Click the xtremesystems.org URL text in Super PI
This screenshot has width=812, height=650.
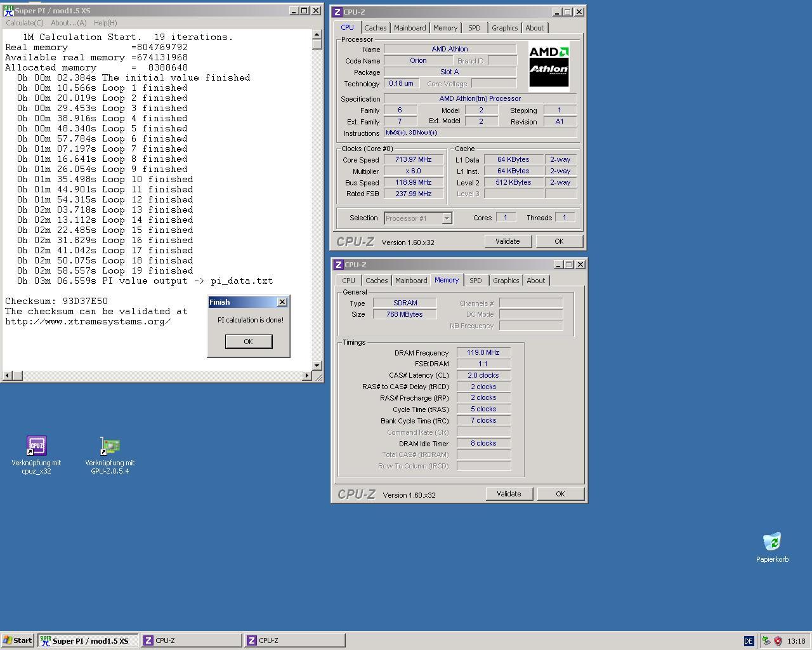point(88,321)
